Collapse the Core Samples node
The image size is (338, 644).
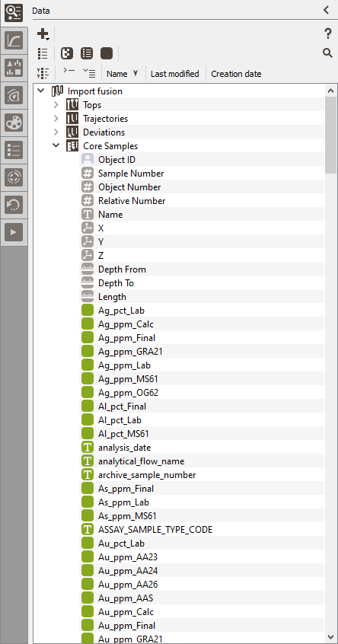pos(56,145)
